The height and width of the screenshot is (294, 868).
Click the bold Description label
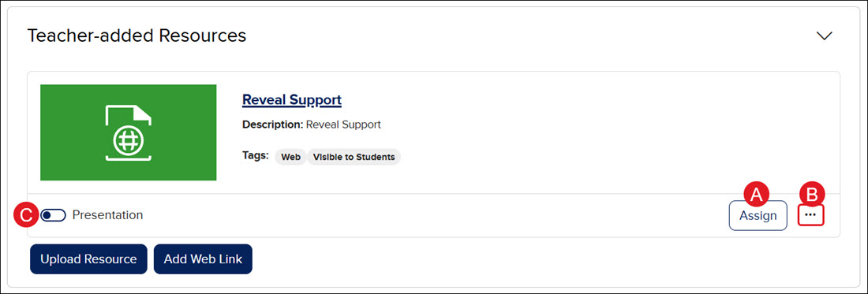tap(273, 125)
